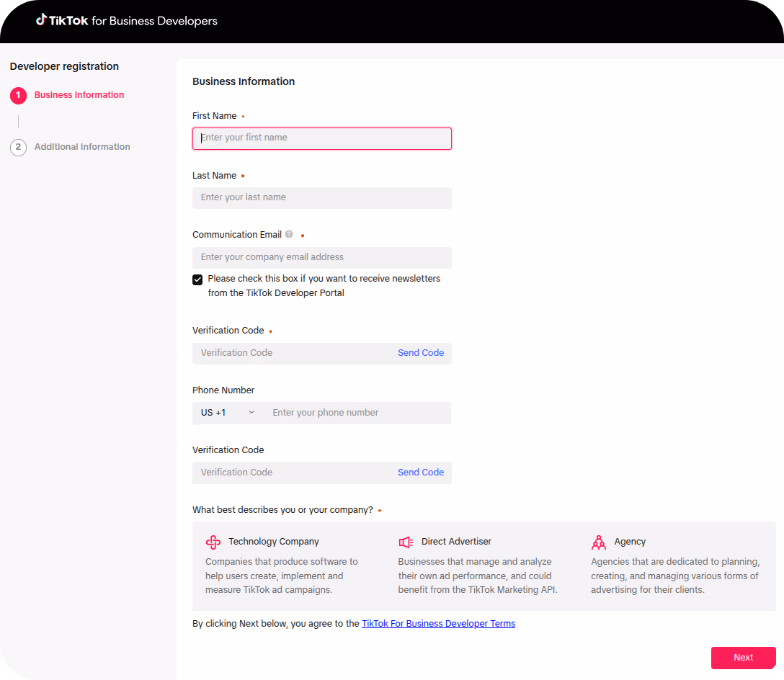Click the step 2 circle indicator
The image size is (784, 680).
click(x=18, y=147)
